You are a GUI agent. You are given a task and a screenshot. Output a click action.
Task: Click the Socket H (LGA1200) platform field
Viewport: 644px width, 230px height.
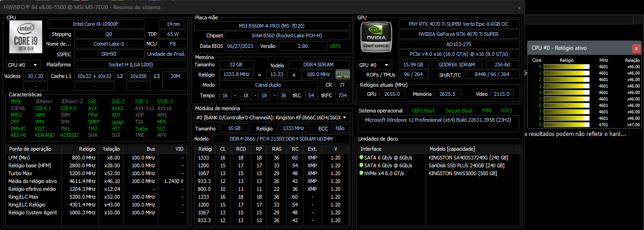[x=131, y=65]
